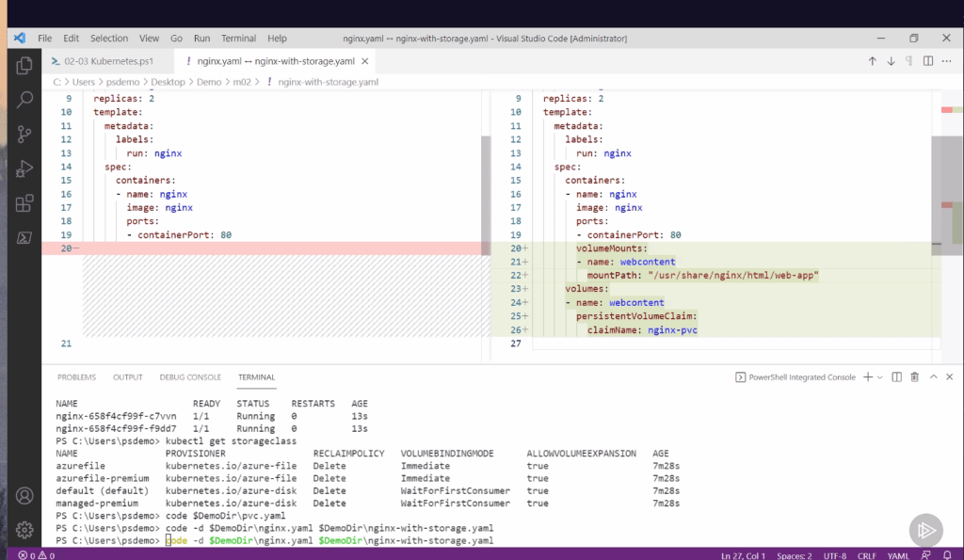Click the Demo breadcrumb segment

tap(209, 82)
